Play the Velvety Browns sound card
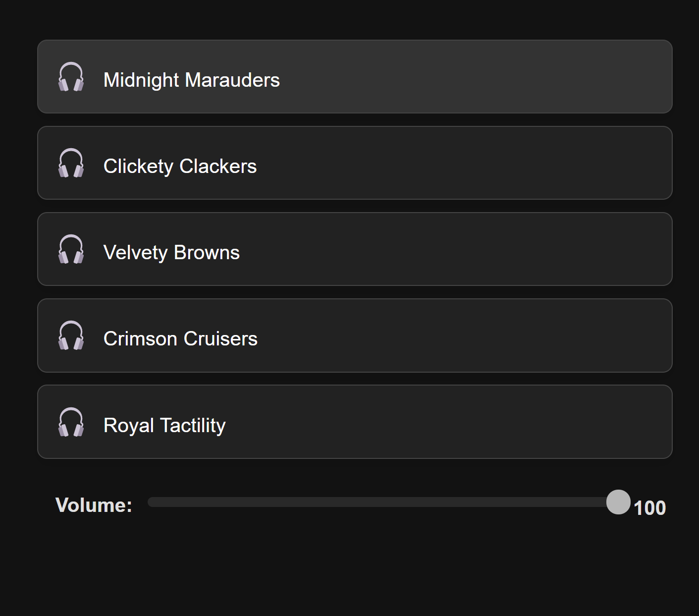 (446, 249)
